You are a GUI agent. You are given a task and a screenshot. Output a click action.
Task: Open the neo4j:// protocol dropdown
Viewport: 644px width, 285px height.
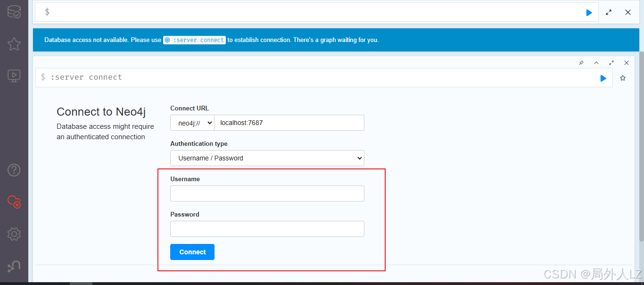192,123
